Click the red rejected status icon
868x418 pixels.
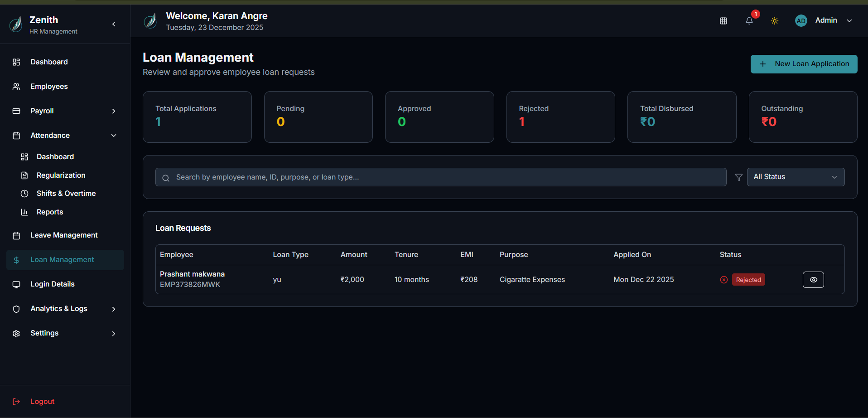point(724,280)
